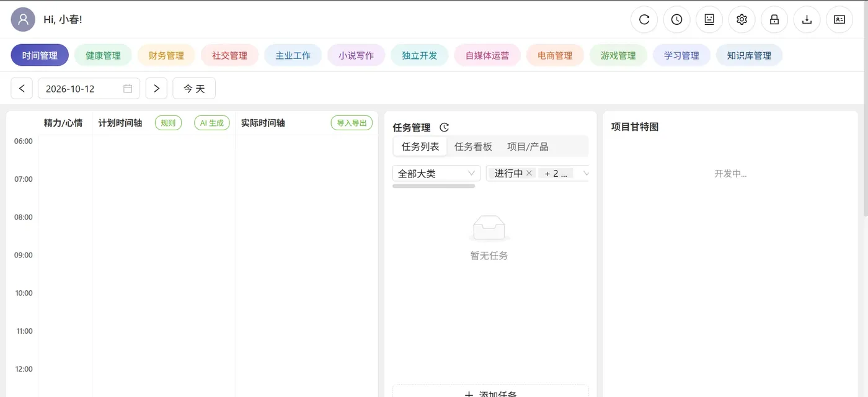The height and width of the screenshot is (397, 868).
Task: Click the 项目甘特图 panel title
Action: point(635,127)
